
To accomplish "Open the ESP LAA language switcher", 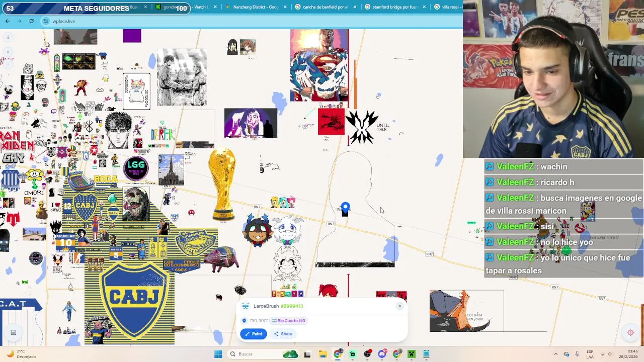I will [x=590, y=354].
